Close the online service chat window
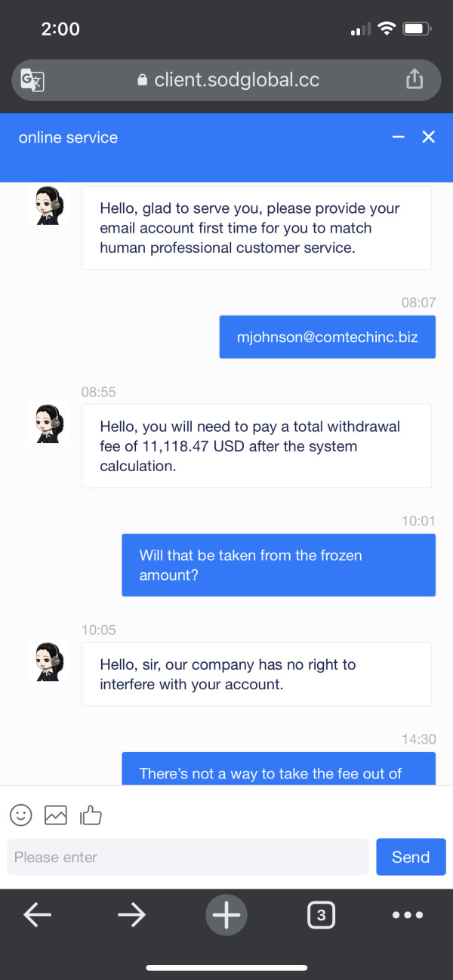This screenshot has height=980, width=453. tap(429, 137)
